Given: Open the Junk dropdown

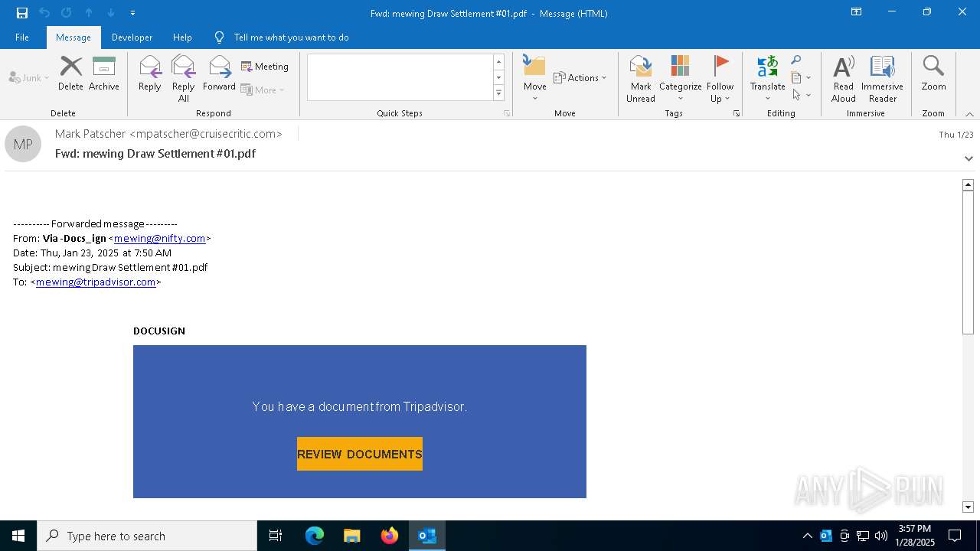Looking at the screenshot, I should 29,77.
